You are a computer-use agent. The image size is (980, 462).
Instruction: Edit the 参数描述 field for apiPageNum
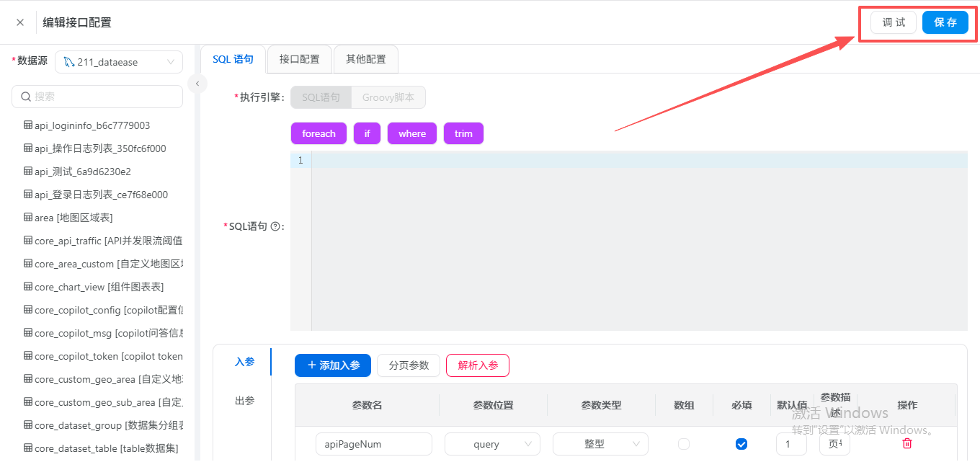tap(834, 444)
